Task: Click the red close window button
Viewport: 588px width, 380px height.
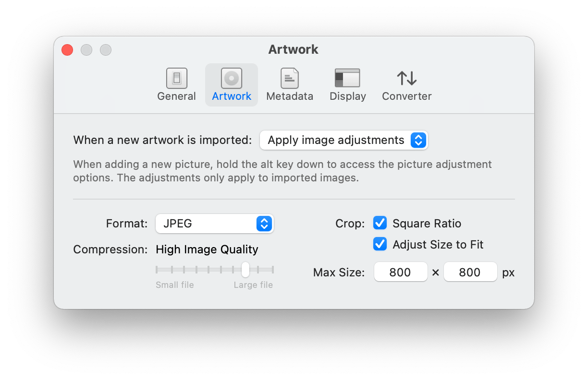Action: [x=67, y=50]
